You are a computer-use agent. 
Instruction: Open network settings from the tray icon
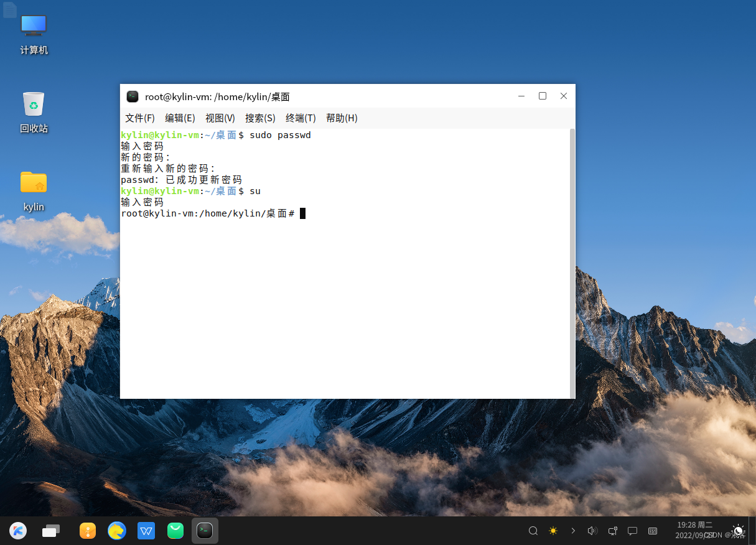(612, 531)
